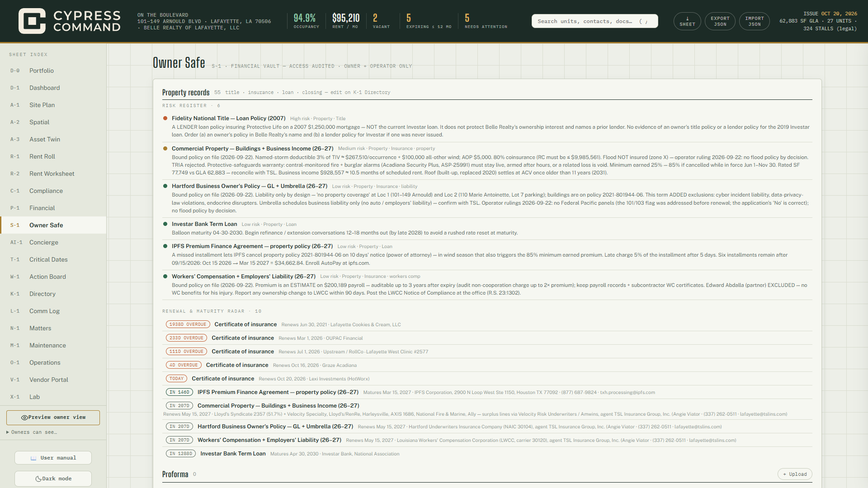The image size is (868, 488).
Task: Open Critical Dates
Action: (x=53, y=260)
